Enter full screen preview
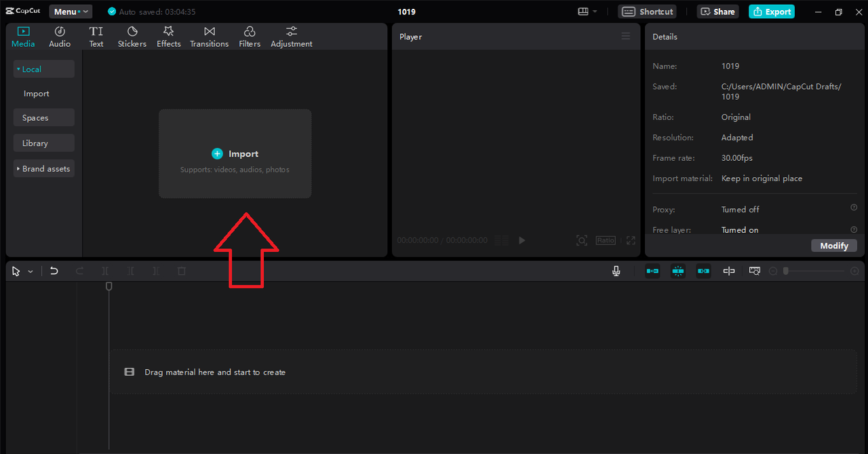Viewport: 868px width, 454px height. click(x=631, y=240)
